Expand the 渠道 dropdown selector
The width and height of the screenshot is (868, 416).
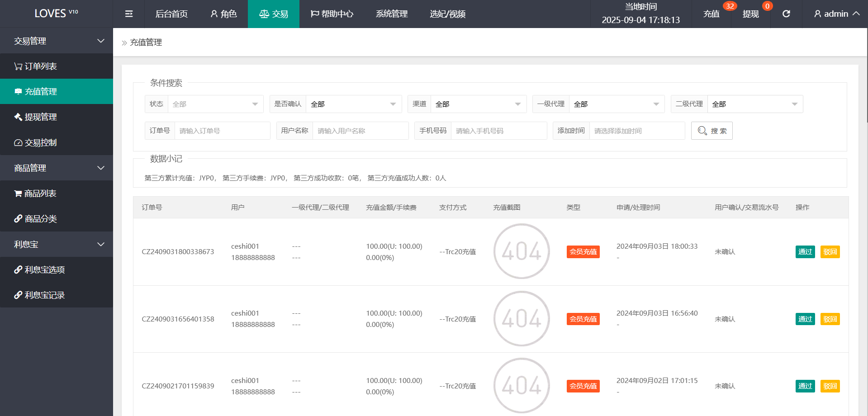click(478, 104)
